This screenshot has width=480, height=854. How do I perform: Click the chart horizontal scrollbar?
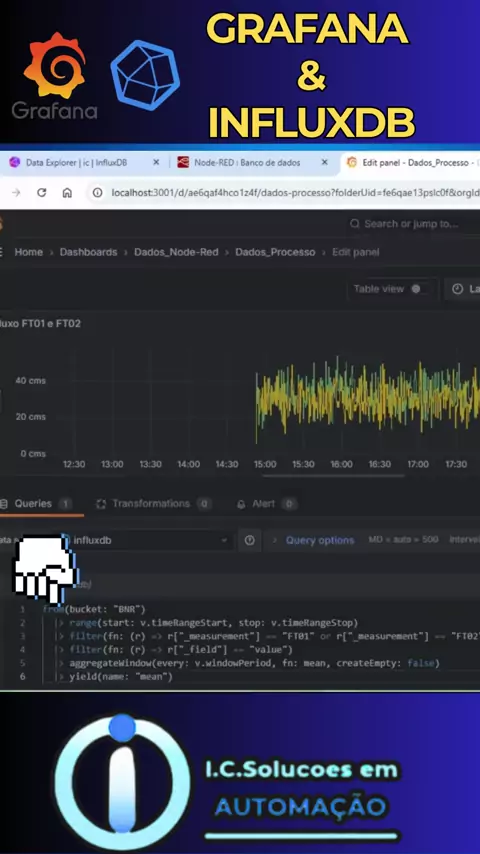[x=333, y=475]
